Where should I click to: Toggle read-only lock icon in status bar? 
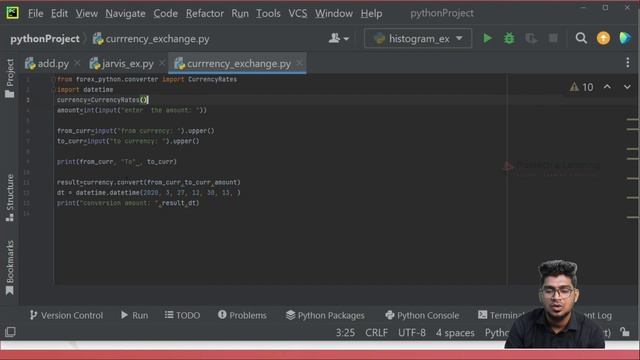[625, 332]
